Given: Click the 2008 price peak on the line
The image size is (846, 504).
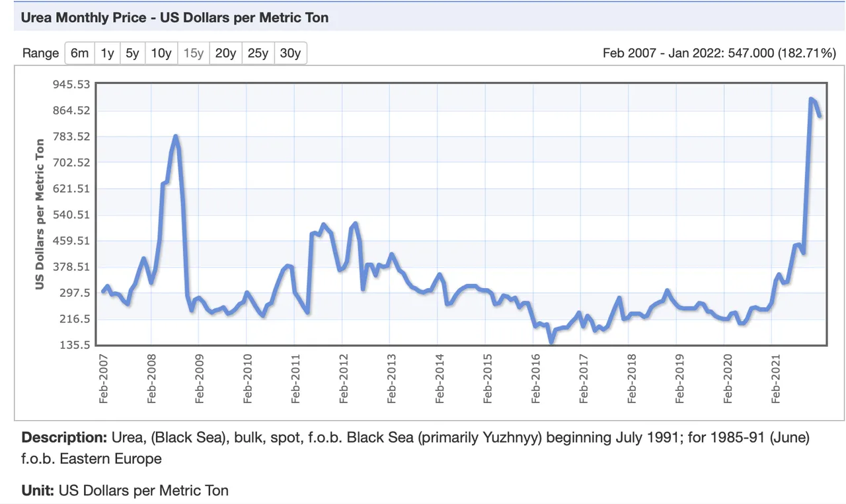Looking at the screenshot, I should tap(176, 136).
